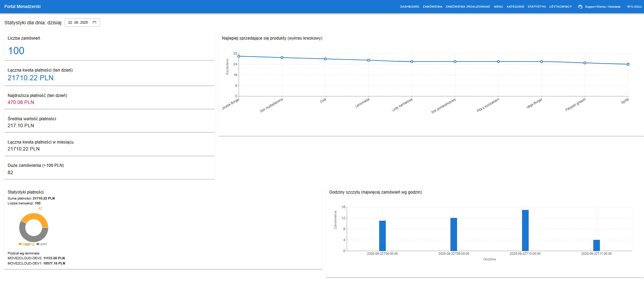This screenshot has width=644, height=293.
Task: Open the Dashboard nav item
Action: point(409,7)
